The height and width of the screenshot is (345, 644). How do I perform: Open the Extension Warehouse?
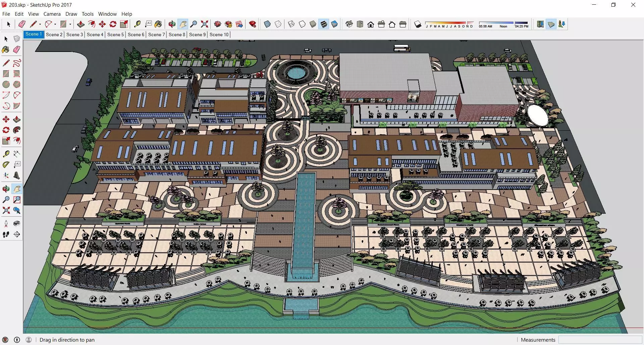228,24
